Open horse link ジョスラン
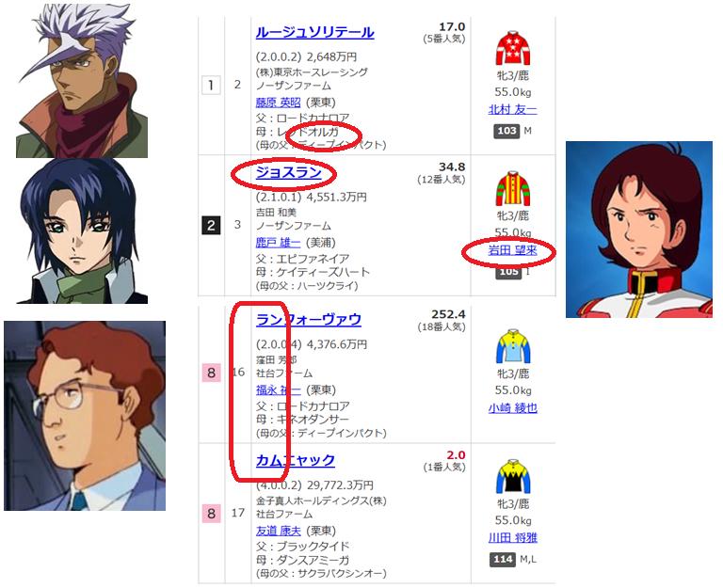The image size is (723, 588). 289,172
